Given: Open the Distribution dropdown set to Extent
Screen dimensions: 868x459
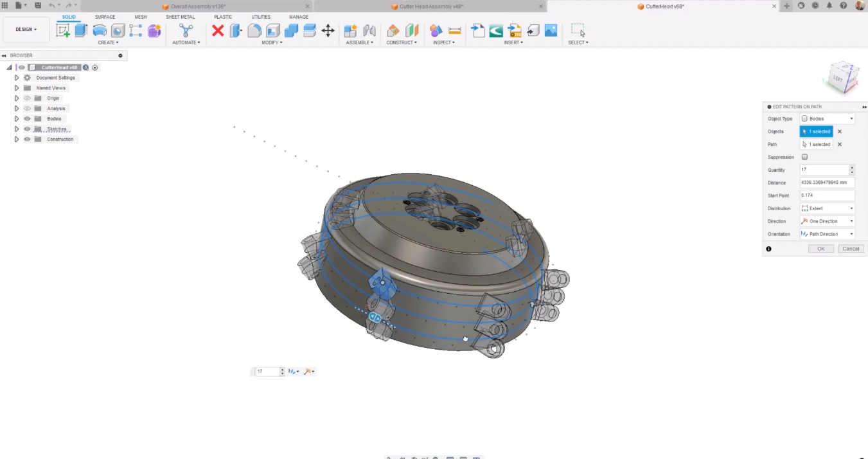Looking at the screenshot, I should pyautogui.click(x=827, y=208).
